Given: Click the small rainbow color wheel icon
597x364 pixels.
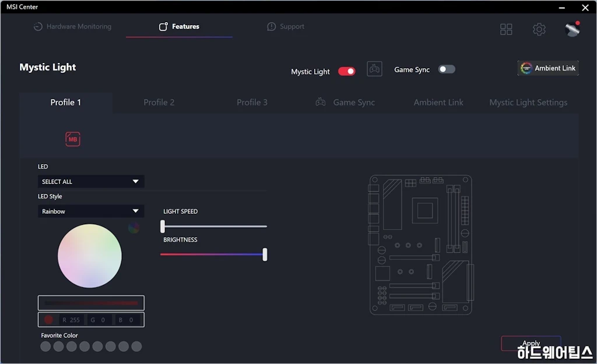Looking at the screenshot, I should coord(134,228).
